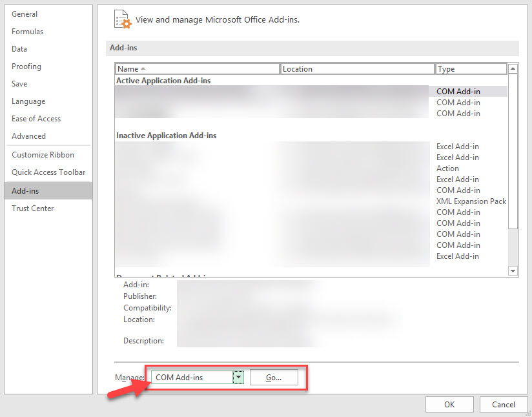Select the last Excel Add-in row
The height and width of the screenshot is (417, 532).
pos(311,256)
